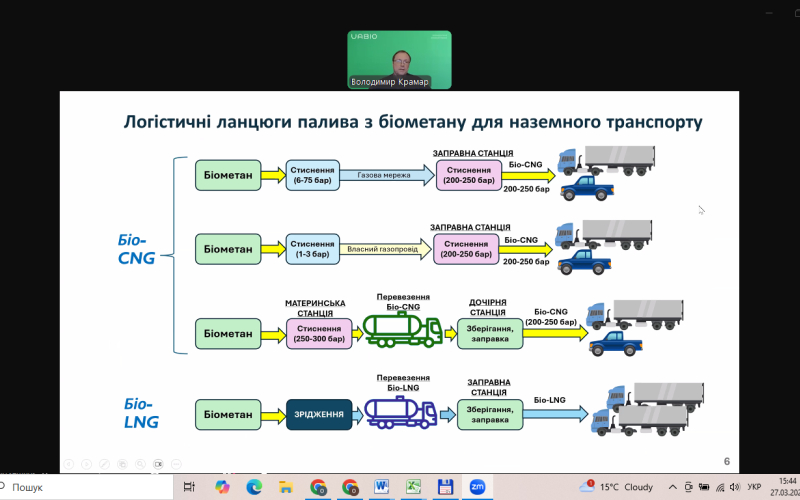Open Microsoft Word from the taskbar
This screenshot has height=500, width=800.
coord(381,487)
